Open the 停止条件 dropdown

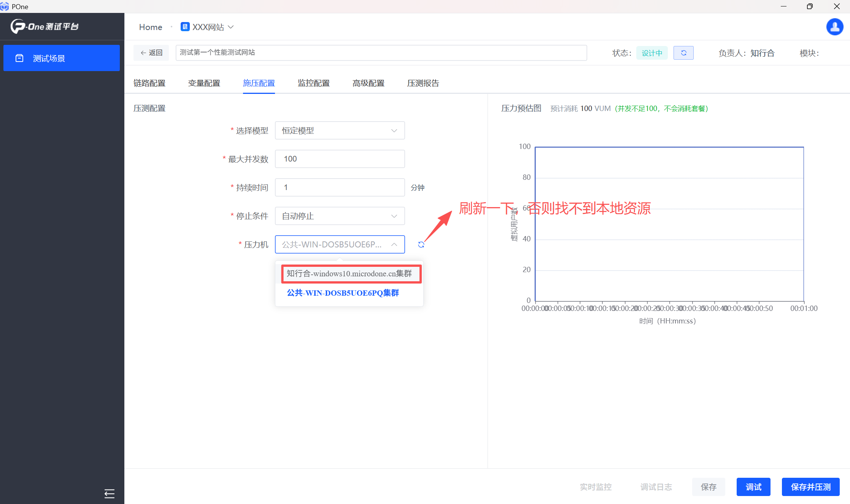coord(340,216)
